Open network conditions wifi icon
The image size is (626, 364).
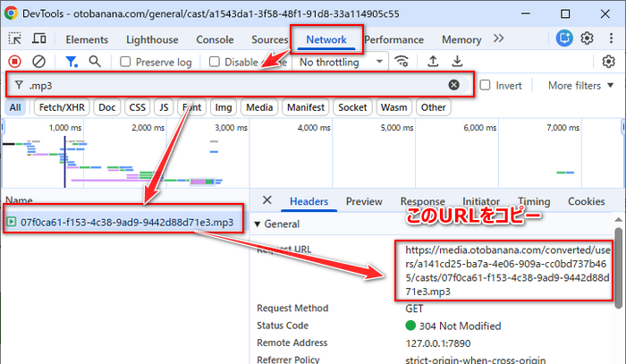402,62
